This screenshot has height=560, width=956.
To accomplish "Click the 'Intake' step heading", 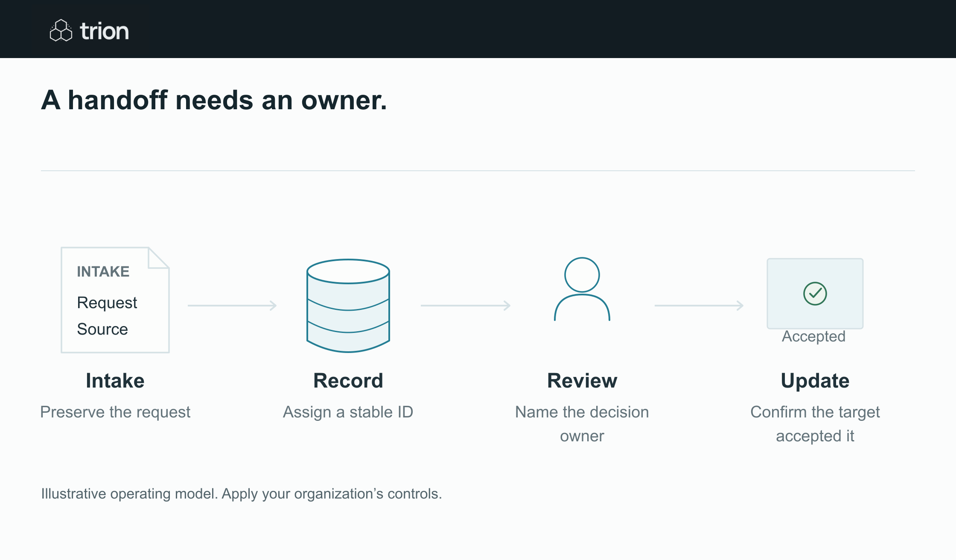I will point(115,380).
